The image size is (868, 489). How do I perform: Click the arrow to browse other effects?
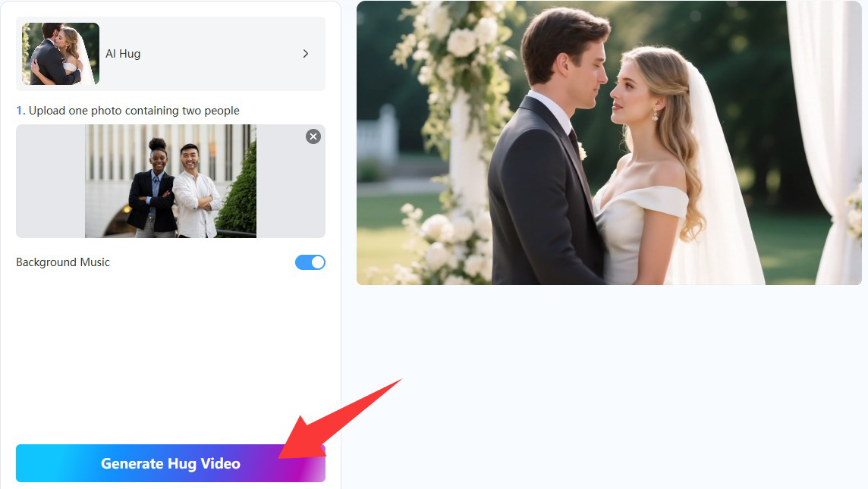point(306,53)
